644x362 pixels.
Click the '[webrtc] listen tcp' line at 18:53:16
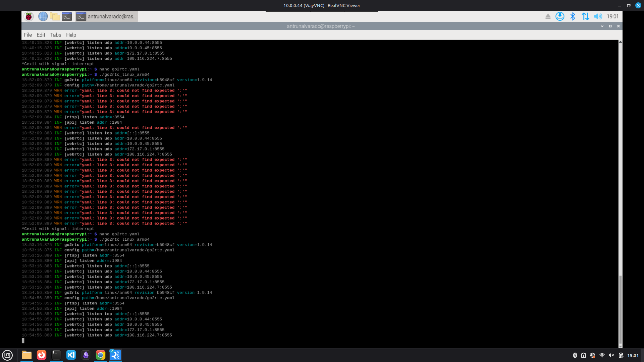coord(86,266)
